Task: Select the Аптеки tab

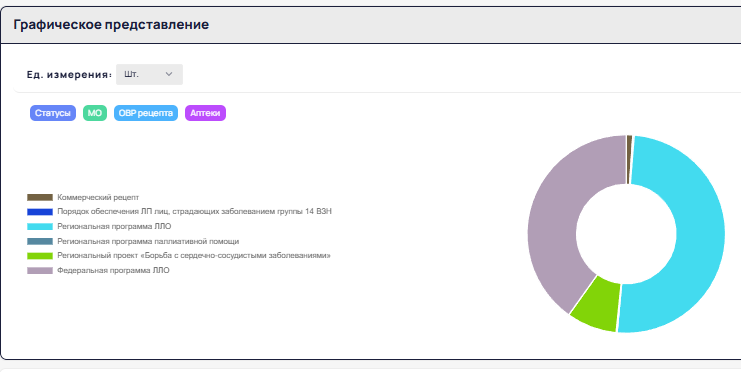Action: click(x=206, y=113)
